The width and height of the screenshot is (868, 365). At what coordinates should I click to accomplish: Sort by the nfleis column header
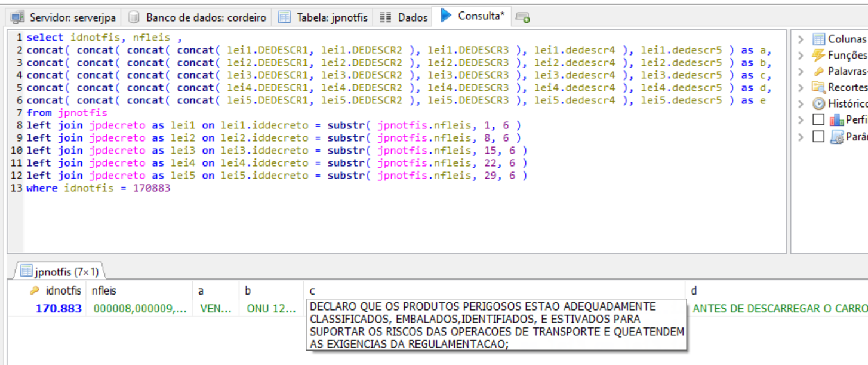(104, 291)
